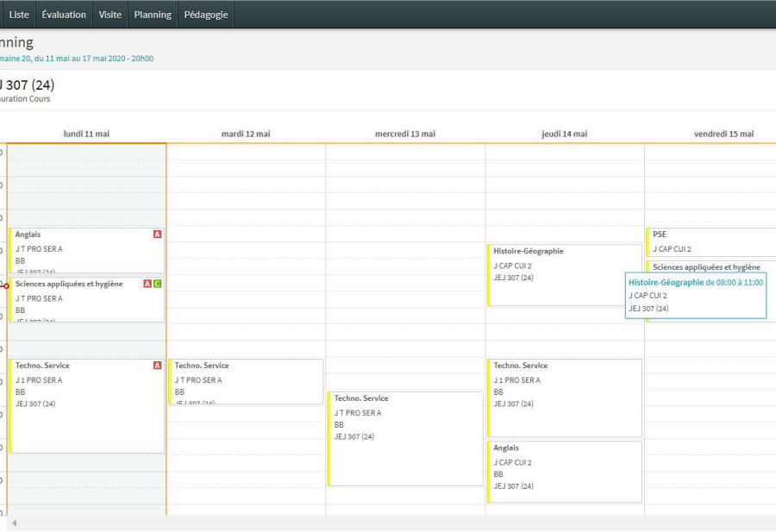Click the horizontal scrollbar track at bottom

pos(388,523)
